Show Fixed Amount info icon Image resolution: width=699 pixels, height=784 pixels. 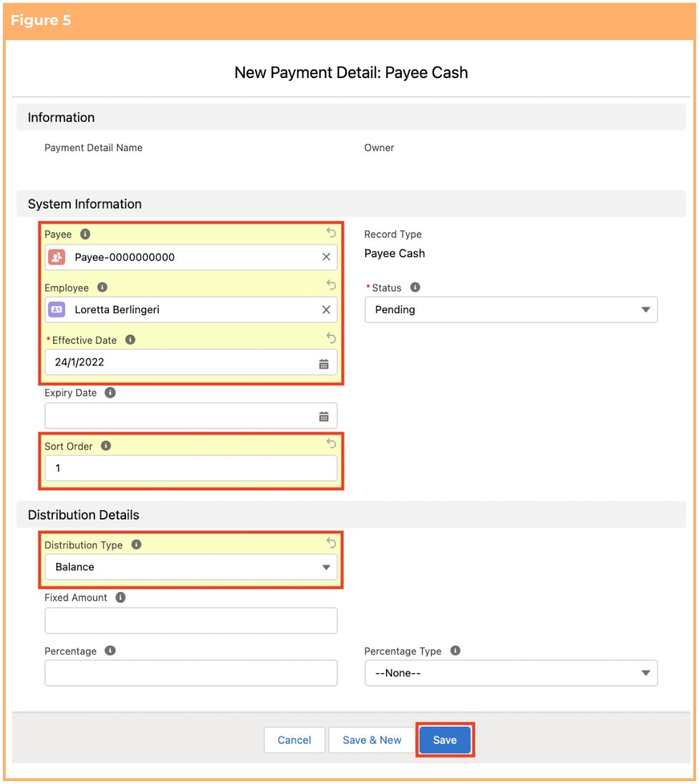120,598
